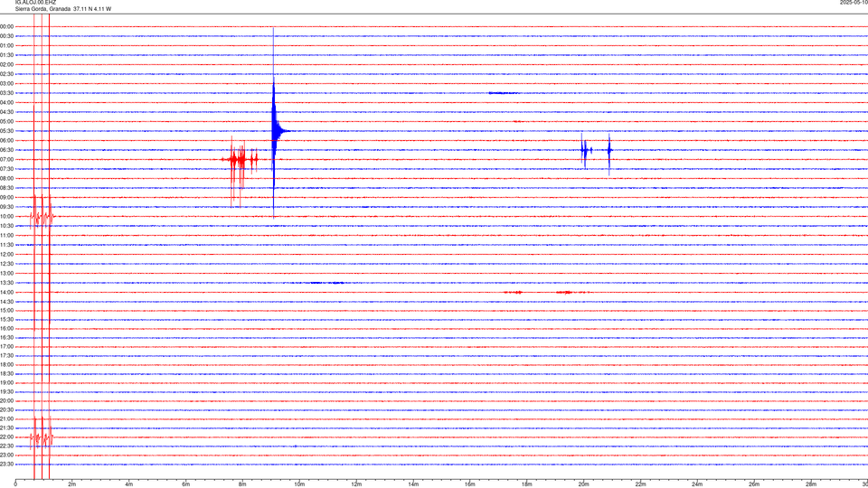Pick the 12:30 time label
This screenshot has height=488, width=868.
tap(7, 264)
